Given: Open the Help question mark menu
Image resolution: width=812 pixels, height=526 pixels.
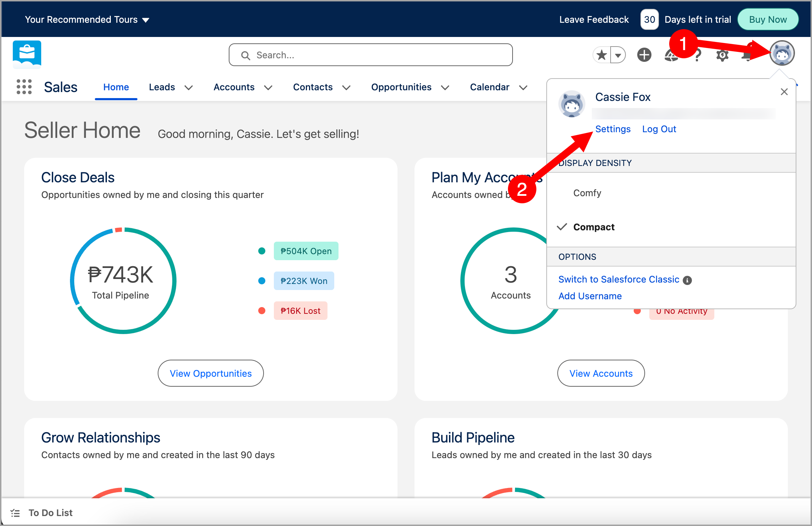Looking at the screenshot, I should (697, 55).
